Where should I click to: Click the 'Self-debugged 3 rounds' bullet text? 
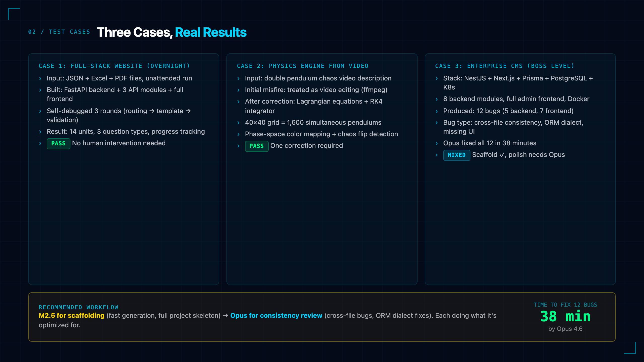[x=119, y=115]
